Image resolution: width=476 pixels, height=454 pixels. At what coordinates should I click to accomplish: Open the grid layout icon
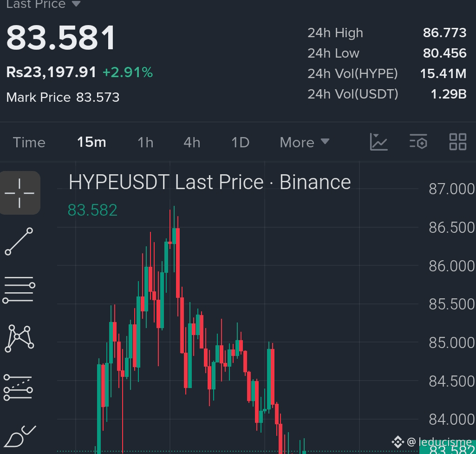[458, 142]
